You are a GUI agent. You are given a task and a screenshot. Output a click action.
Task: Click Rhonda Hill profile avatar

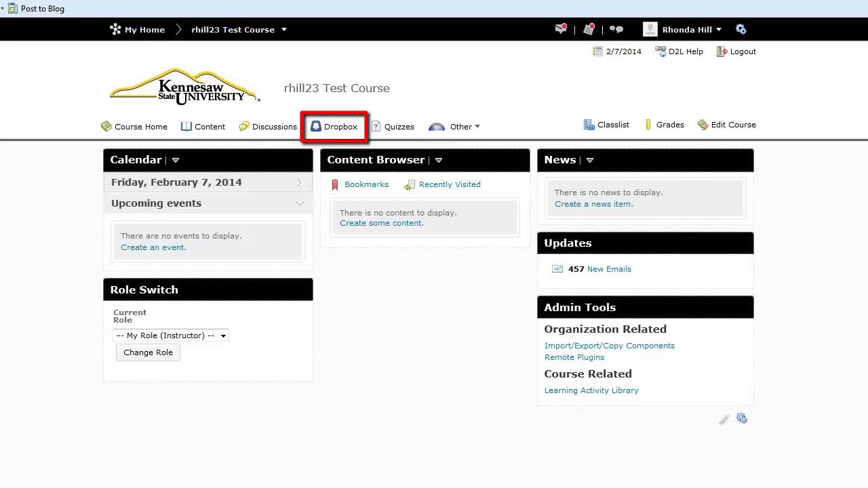point(650,29)
